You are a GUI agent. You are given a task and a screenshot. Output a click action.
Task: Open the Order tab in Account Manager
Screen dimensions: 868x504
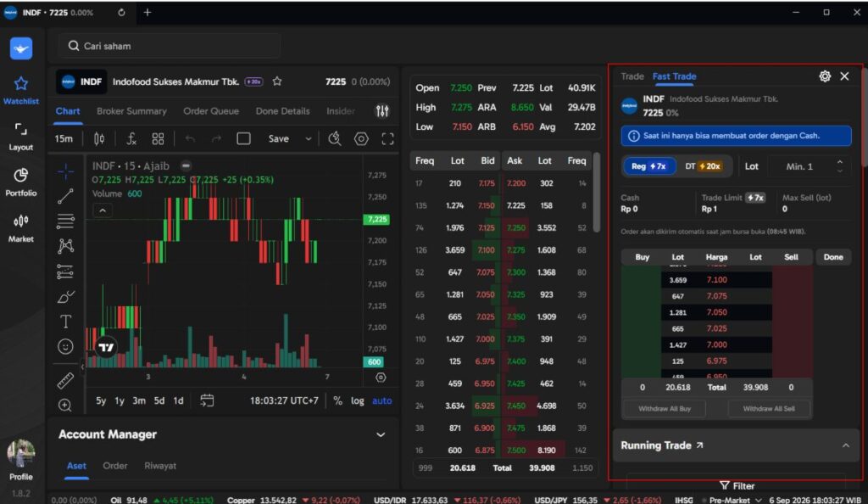pyautogui.click(x=115, y=466)
